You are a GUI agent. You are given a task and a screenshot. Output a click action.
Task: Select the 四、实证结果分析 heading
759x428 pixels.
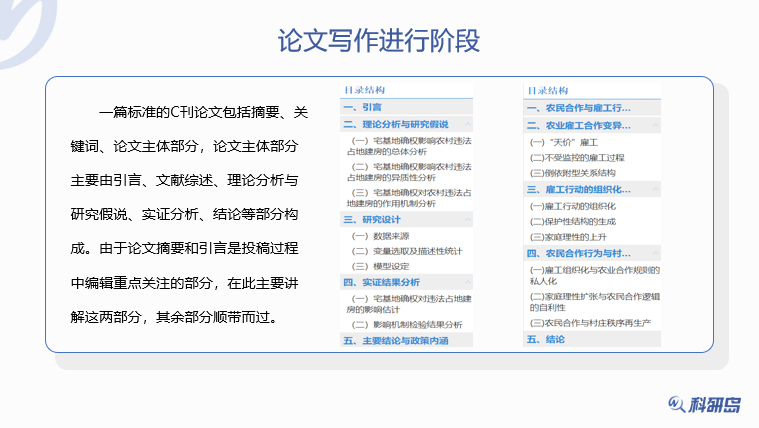[381, 282]
